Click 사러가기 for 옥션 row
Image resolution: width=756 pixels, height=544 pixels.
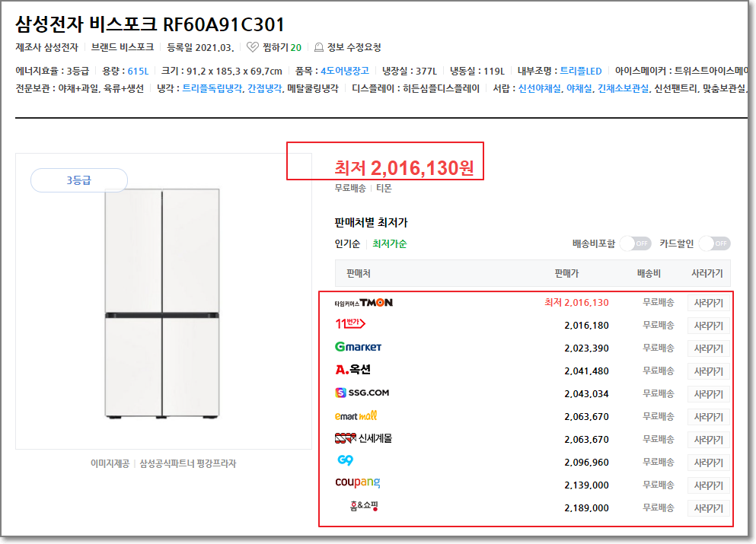(x=708, y=371)
